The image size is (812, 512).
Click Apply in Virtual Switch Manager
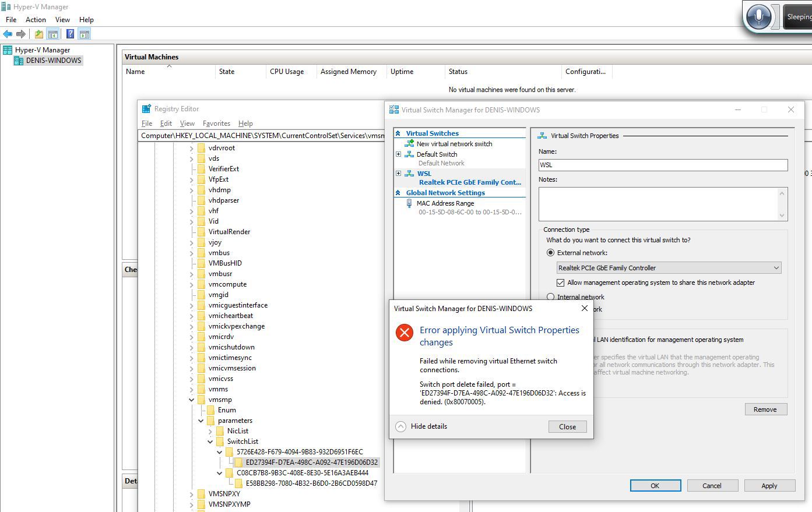pyautogui.click(x=769, y=485)
